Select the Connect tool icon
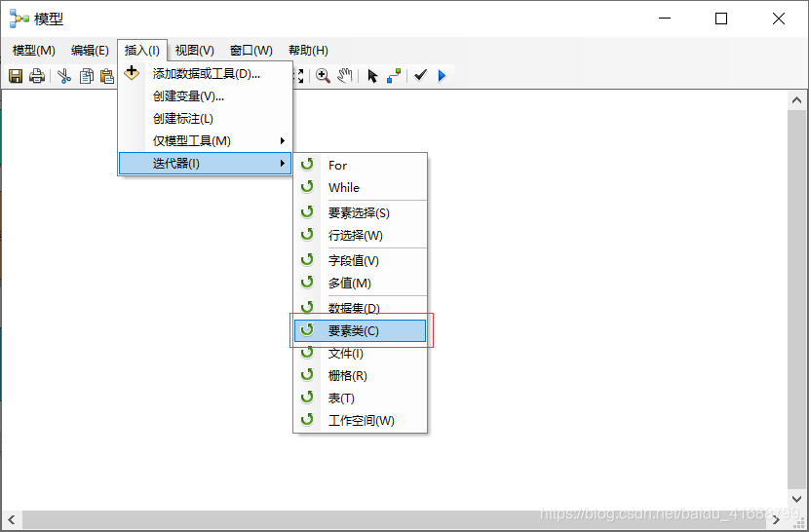This screenshot has height=532, width=809. 394,76
